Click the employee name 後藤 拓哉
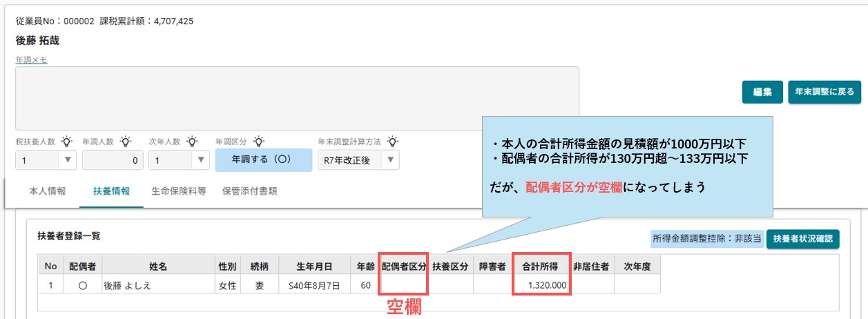 [x=37, y=41]
